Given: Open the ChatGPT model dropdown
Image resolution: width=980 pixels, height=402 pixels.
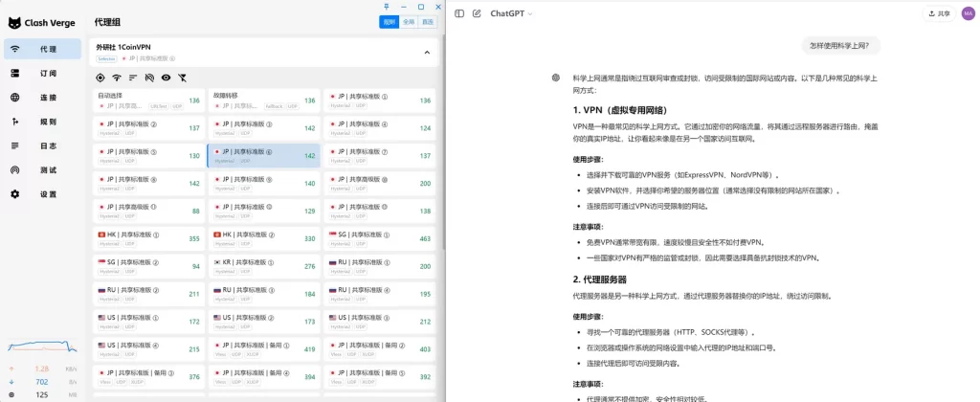Looking at the screenshot, I should (511, 13).
